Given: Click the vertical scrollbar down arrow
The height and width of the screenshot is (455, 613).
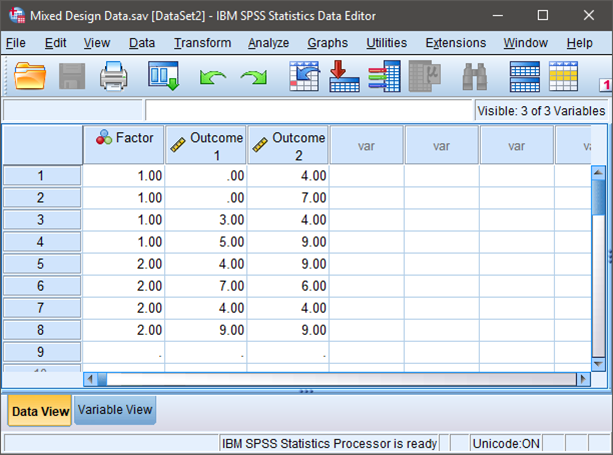Looking at the screenshot, I should (599, 364).
